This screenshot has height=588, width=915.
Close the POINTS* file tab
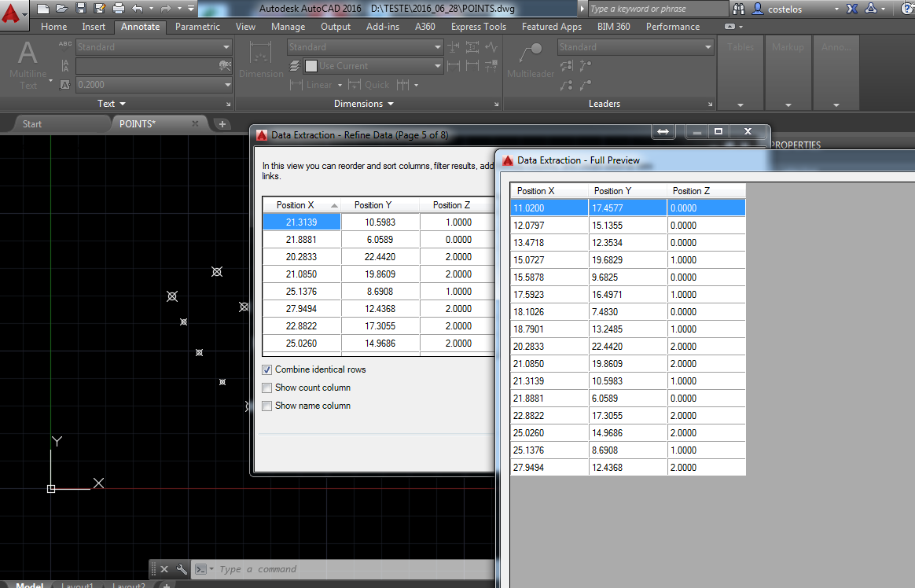[195, 123]
